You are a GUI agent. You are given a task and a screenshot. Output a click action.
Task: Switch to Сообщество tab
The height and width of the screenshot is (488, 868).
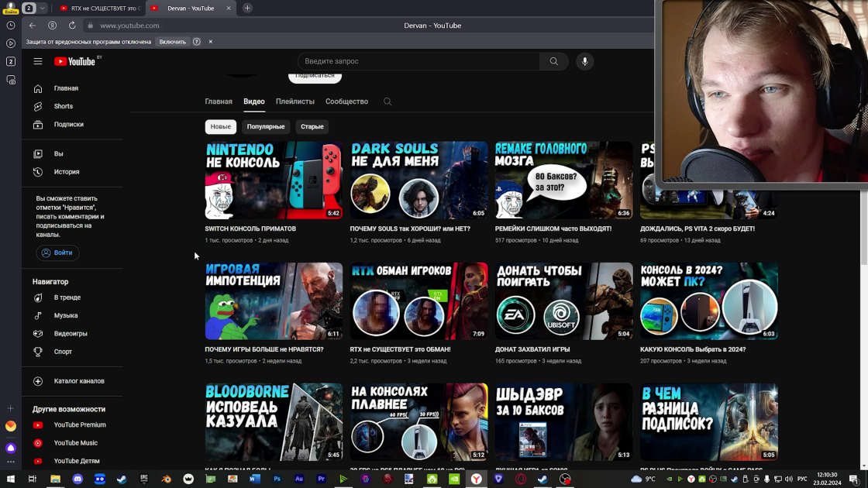click(x=346, y=101)
